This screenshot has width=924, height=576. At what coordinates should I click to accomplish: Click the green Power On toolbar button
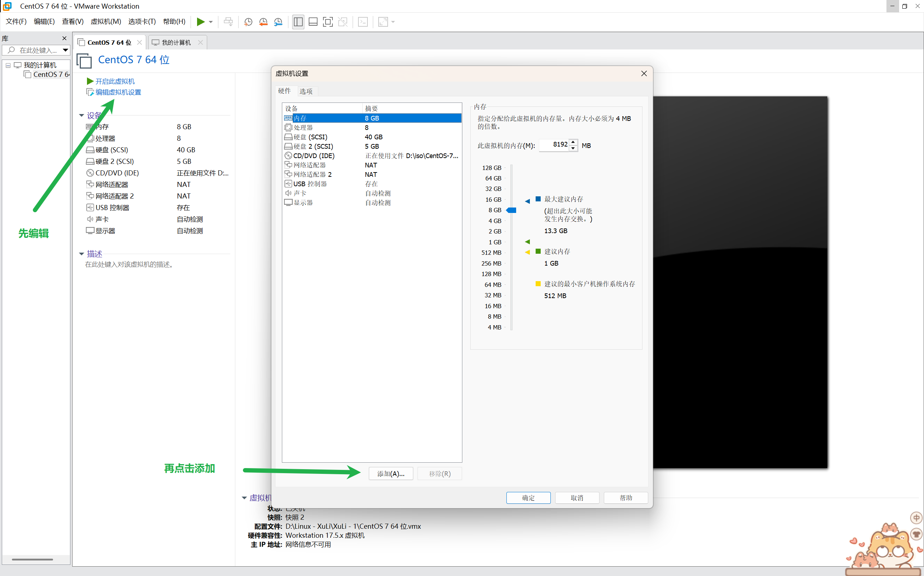[200, 22]
